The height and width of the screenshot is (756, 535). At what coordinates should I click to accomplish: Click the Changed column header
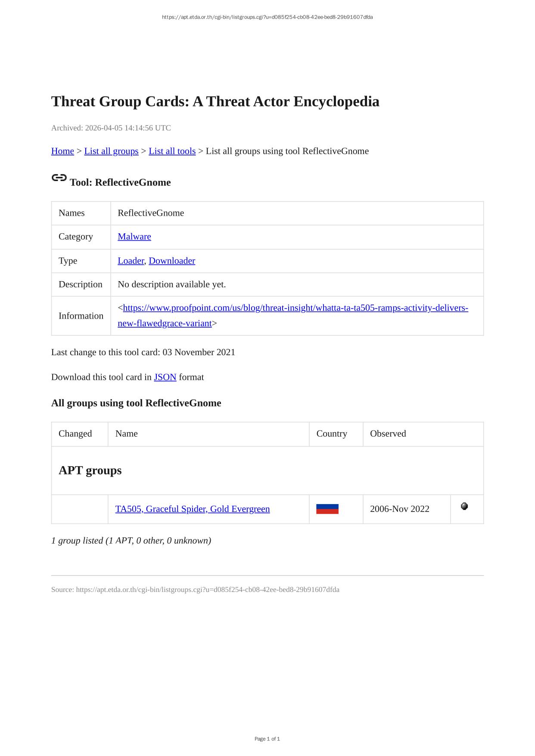pyautogui.click(x=75, y=434)
